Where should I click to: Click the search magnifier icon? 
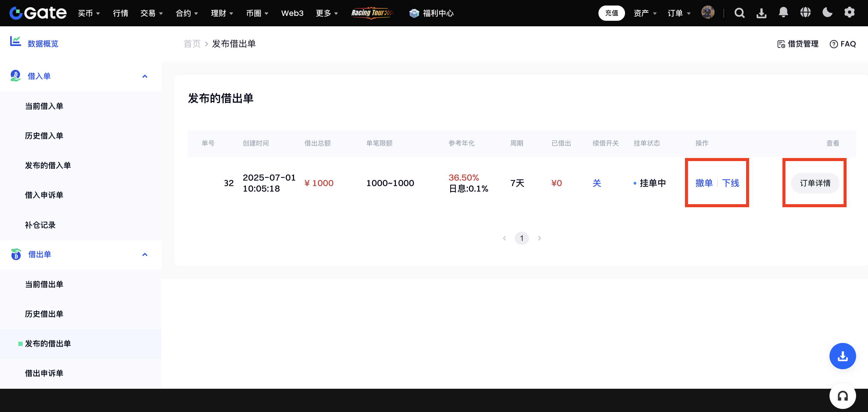739,13
